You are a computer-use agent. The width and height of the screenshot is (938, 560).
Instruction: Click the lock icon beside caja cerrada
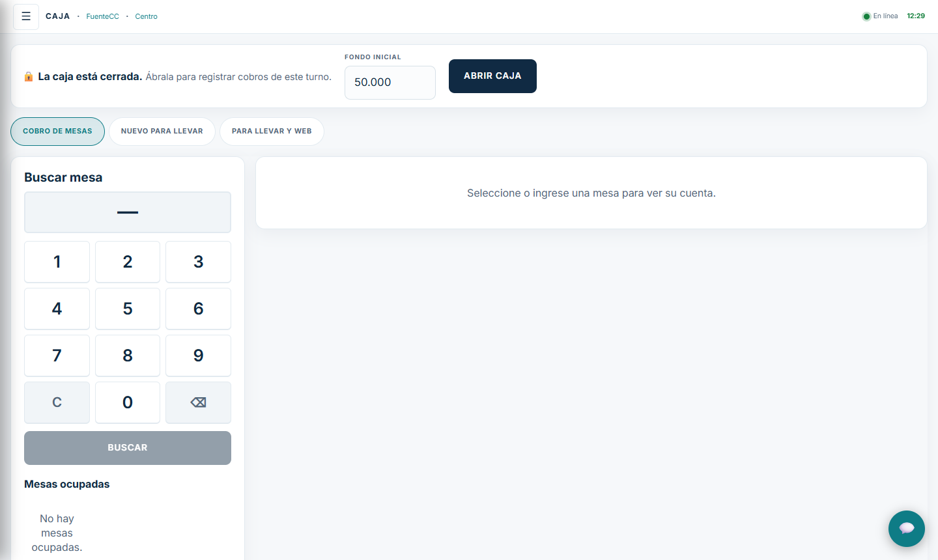[x=29, y=76]
